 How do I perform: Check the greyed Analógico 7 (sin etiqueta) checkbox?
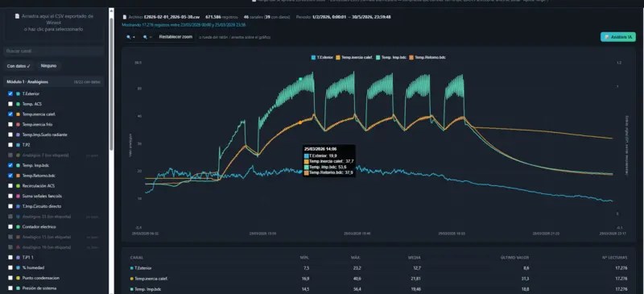click(x=10, y=155)
